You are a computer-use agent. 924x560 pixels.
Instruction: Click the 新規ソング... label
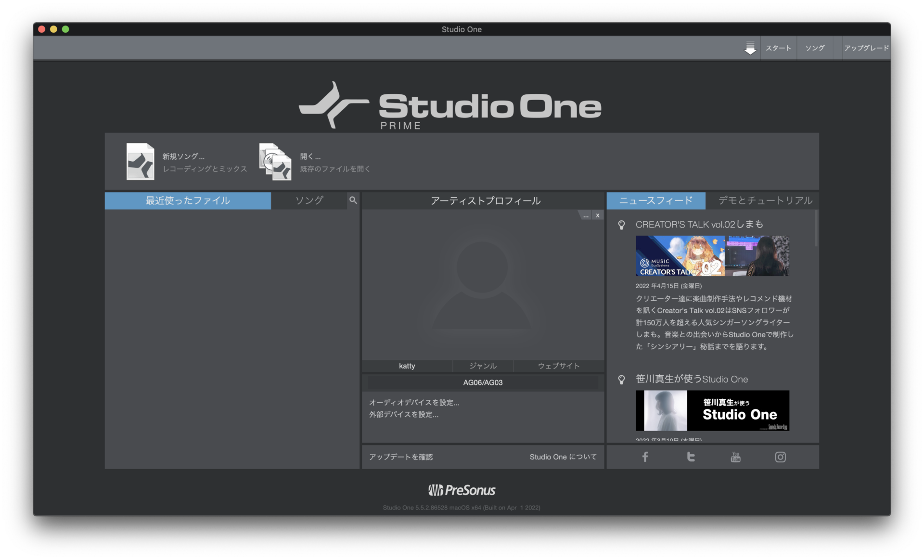coord(183,156)
